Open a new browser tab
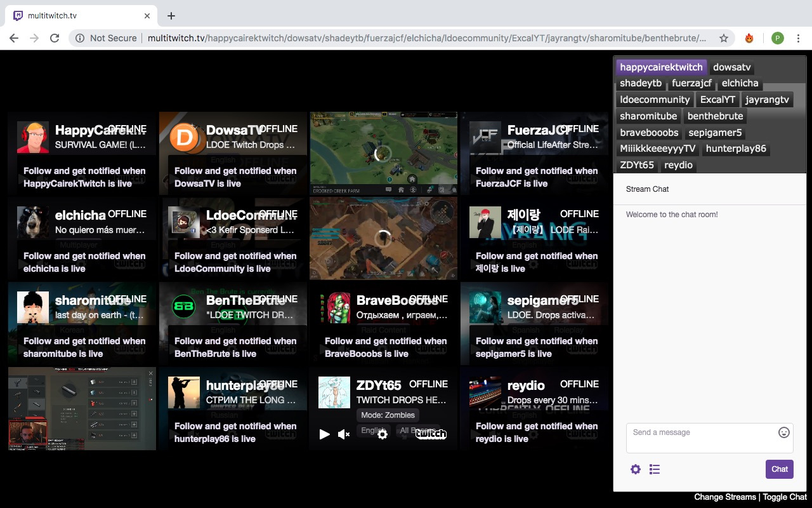The image size is (812, 508). pyautogui.click(x=171, y=16)
